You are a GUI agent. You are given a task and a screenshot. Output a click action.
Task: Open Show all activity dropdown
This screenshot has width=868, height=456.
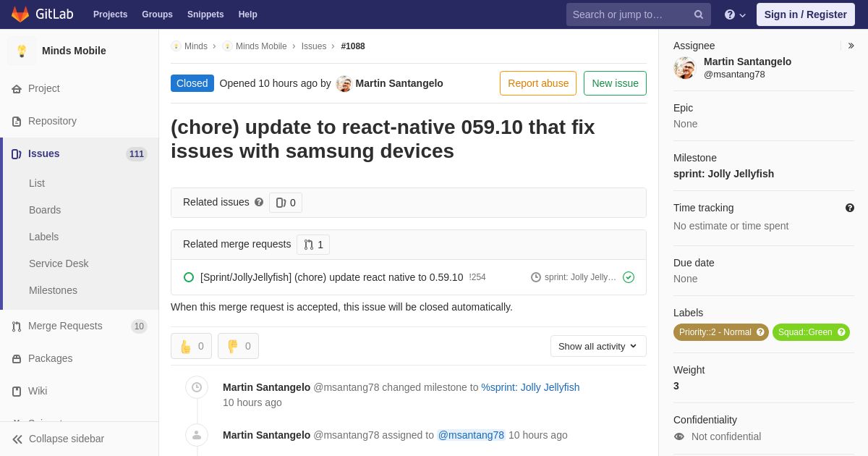598,346
